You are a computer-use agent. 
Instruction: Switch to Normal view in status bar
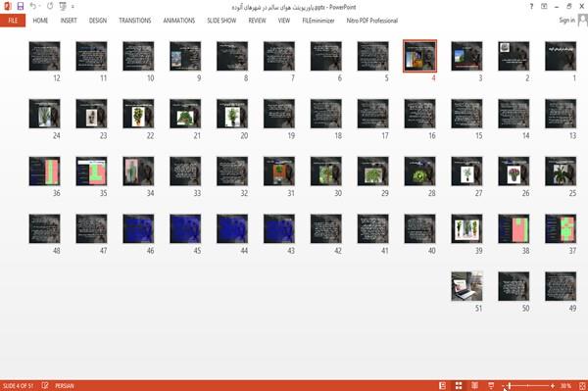443,385
